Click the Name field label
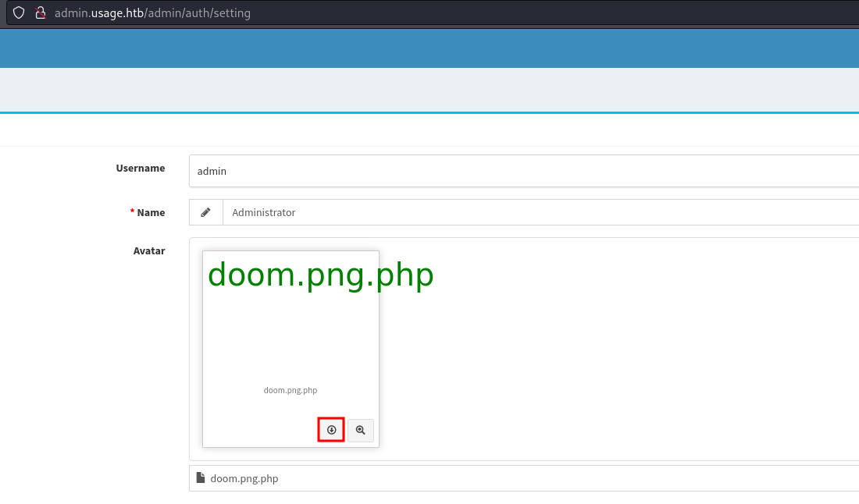Screen dimensions: 859x504 tap(151, 212)
